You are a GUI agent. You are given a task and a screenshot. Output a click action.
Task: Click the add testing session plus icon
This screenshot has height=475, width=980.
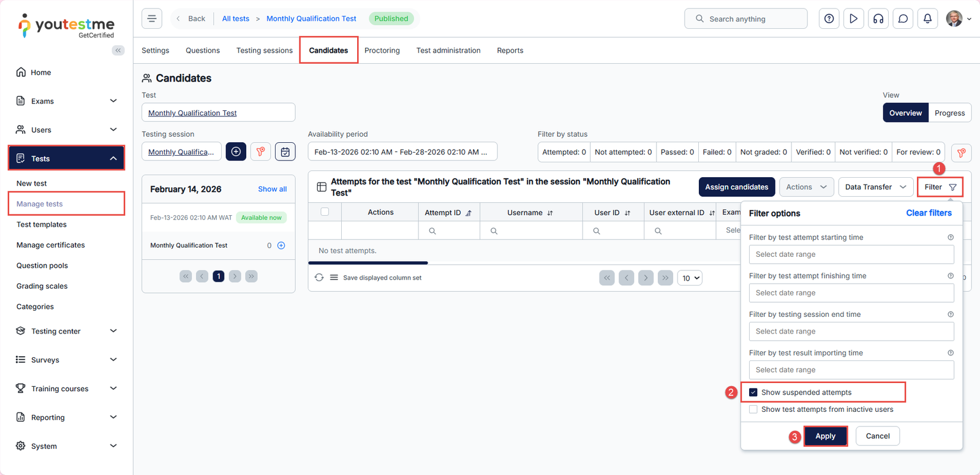(x=236, y=151)
